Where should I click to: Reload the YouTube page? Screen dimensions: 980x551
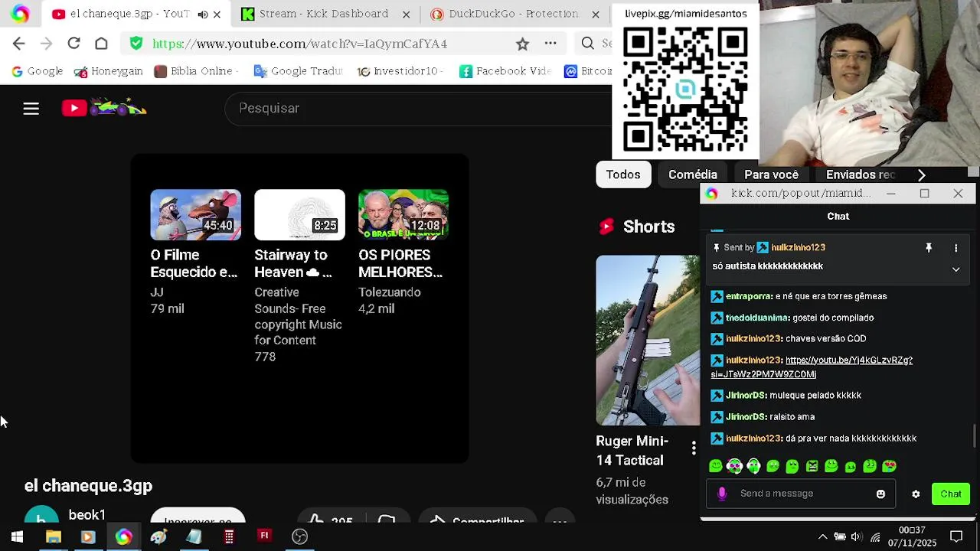coord(73,44)
